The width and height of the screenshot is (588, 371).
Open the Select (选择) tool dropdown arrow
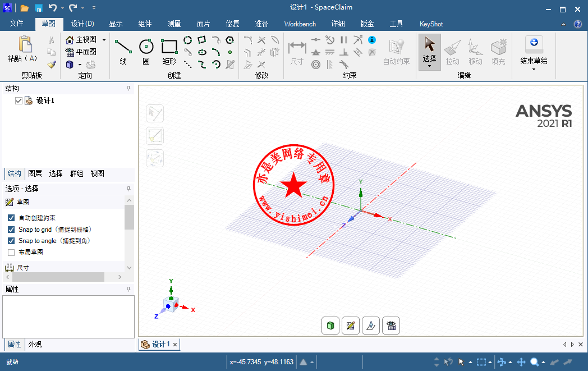429,66
